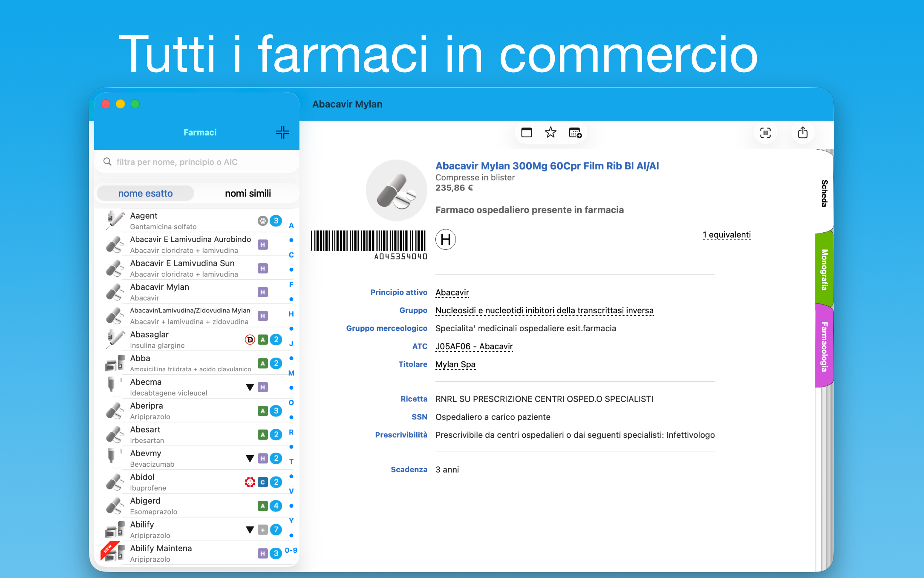Screen dimensions: 924x578
Task: Click the blue 4 badge on Abigerd
Action: point(276,506)
